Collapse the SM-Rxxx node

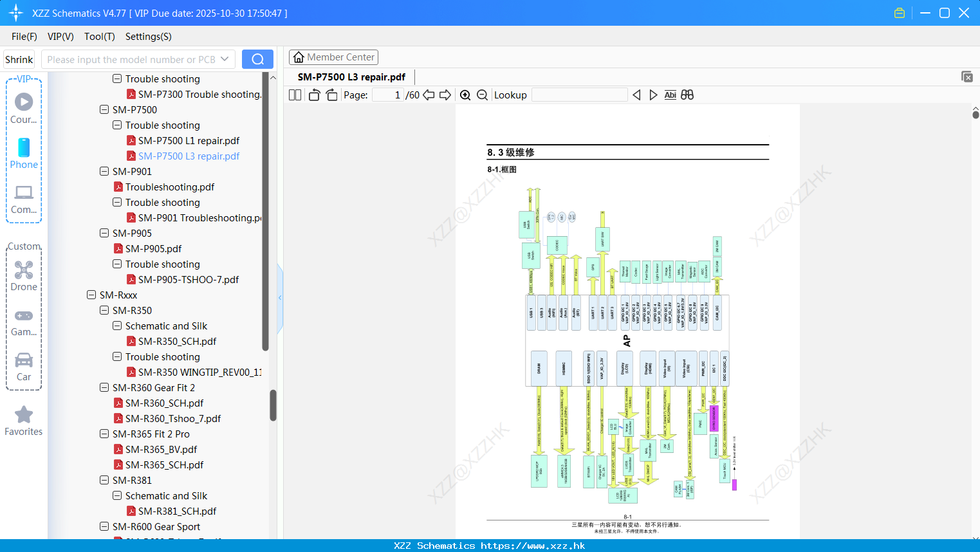click(91, 295)
